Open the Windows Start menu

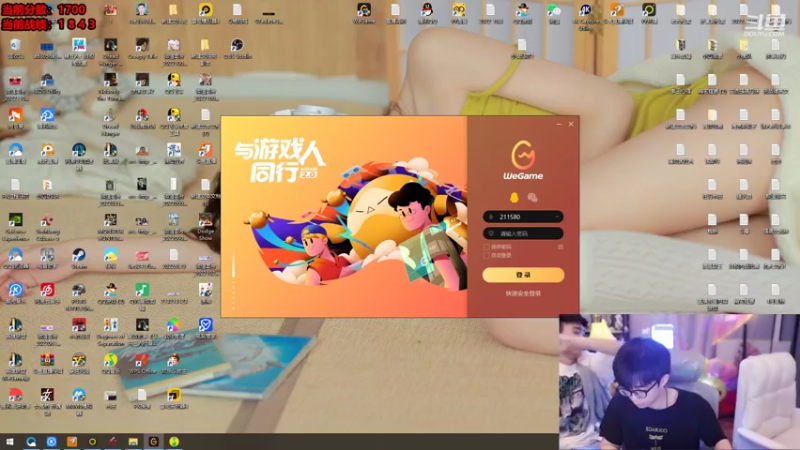(x=9, y=442)
